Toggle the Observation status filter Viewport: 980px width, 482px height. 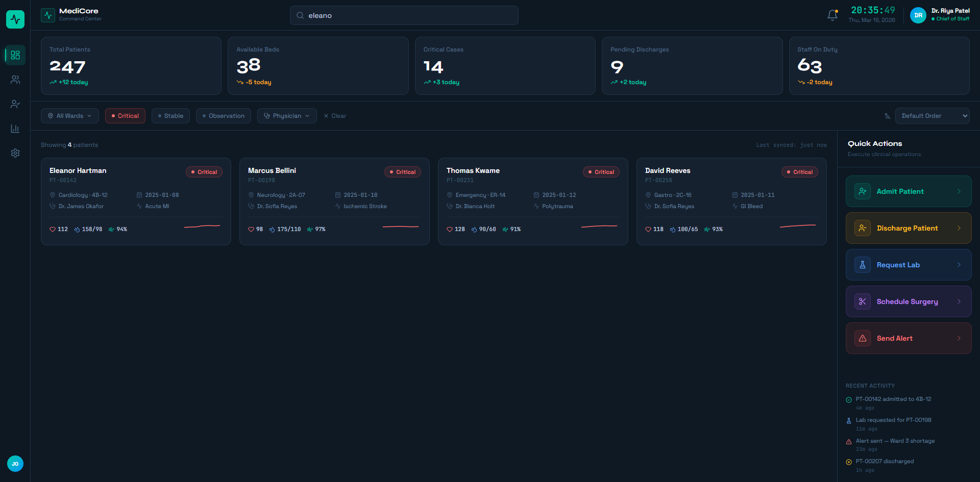(x=223, y=116)
